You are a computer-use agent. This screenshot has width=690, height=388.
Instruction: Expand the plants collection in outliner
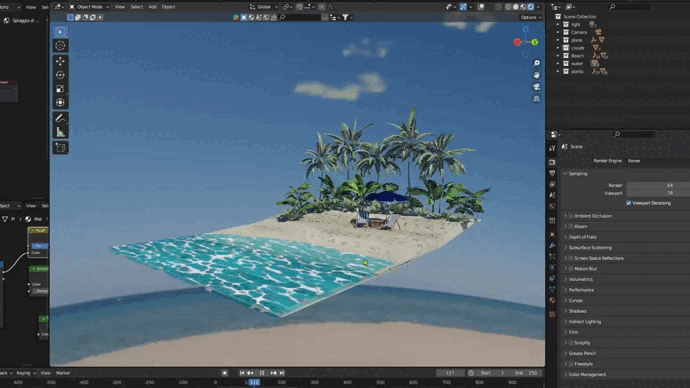558,71
